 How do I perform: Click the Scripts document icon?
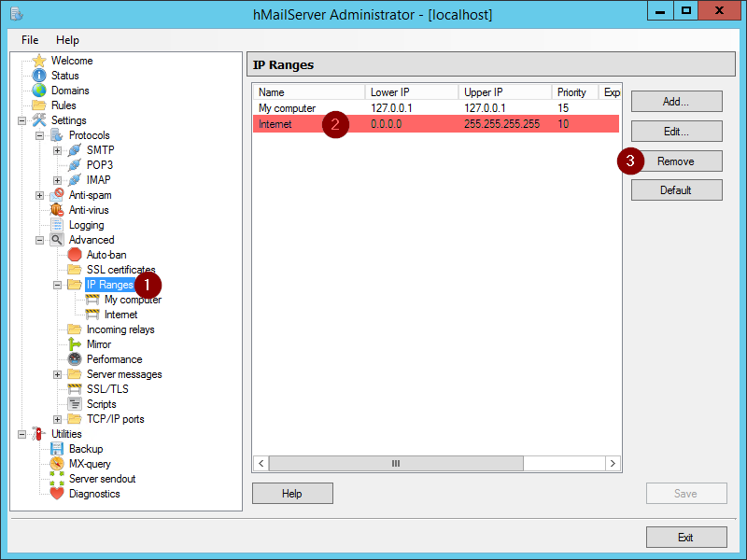[x=75, y=404]
